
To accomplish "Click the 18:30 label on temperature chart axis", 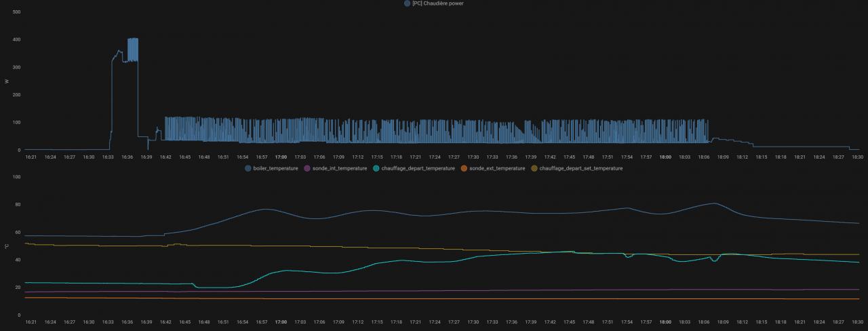I will coord(858,322).
